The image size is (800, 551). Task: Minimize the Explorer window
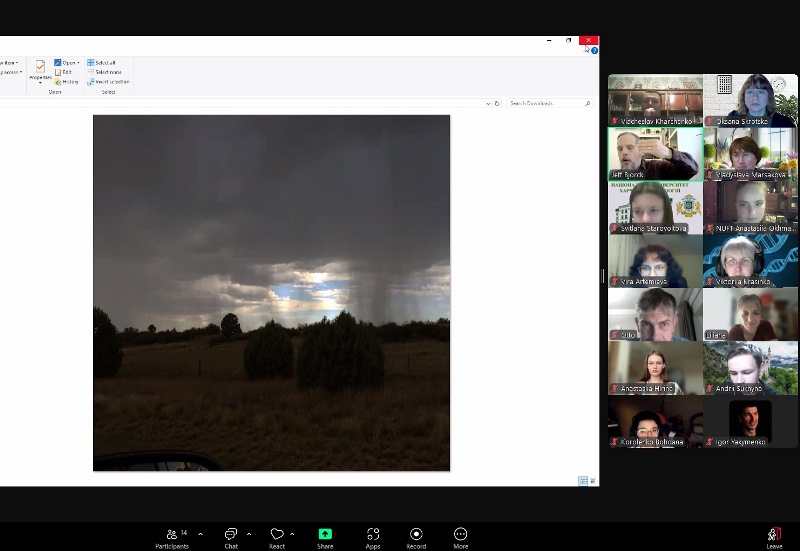549,40
